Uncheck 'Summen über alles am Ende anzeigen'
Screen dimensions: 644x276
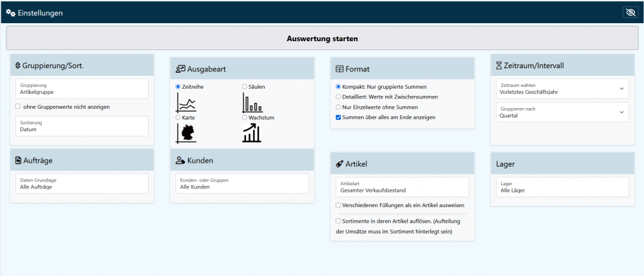tap(339, 118)
